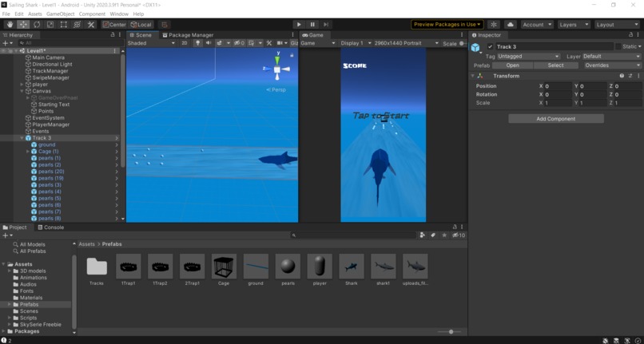This screenshot has width=644, height=344.
Task: Click the Step frame button
Action: click(x=326, y=25)
